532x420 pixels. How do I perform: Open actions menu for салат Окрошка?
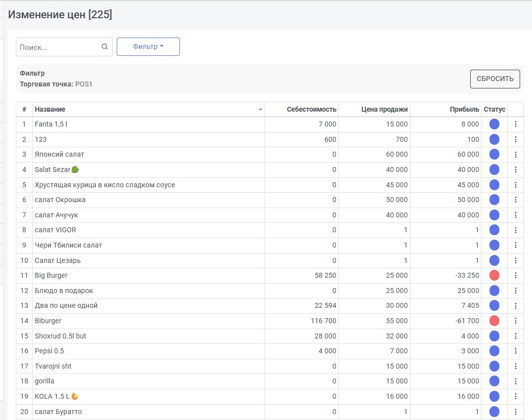click(515, 200)
